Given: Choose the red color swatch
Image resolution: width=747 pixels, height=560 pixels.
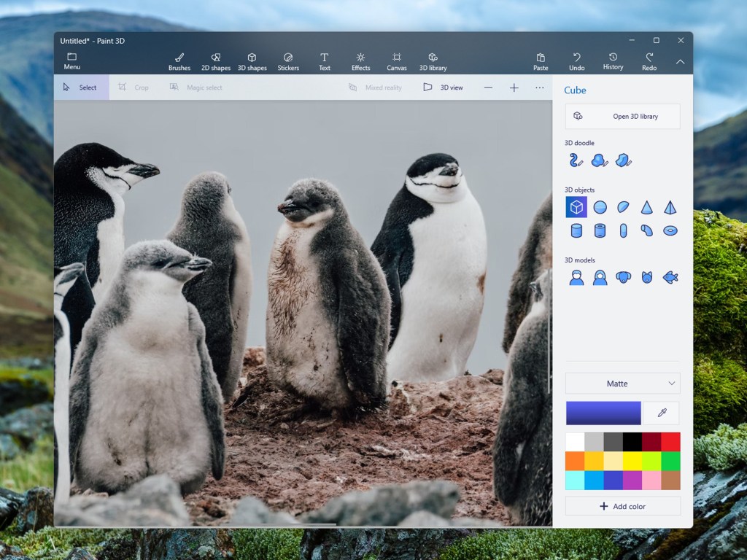Looking at the screenshot, I should tap(670, 442).
